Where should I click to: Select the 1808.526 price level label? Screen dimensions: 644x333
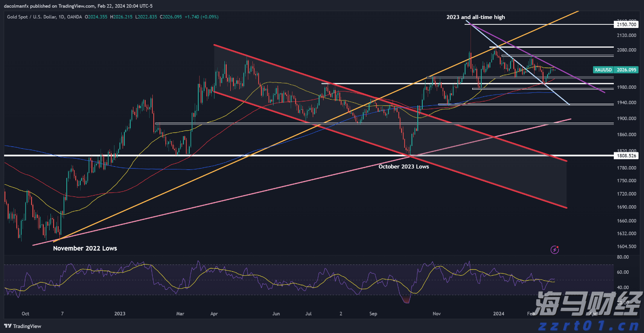[x=626, y=155]
